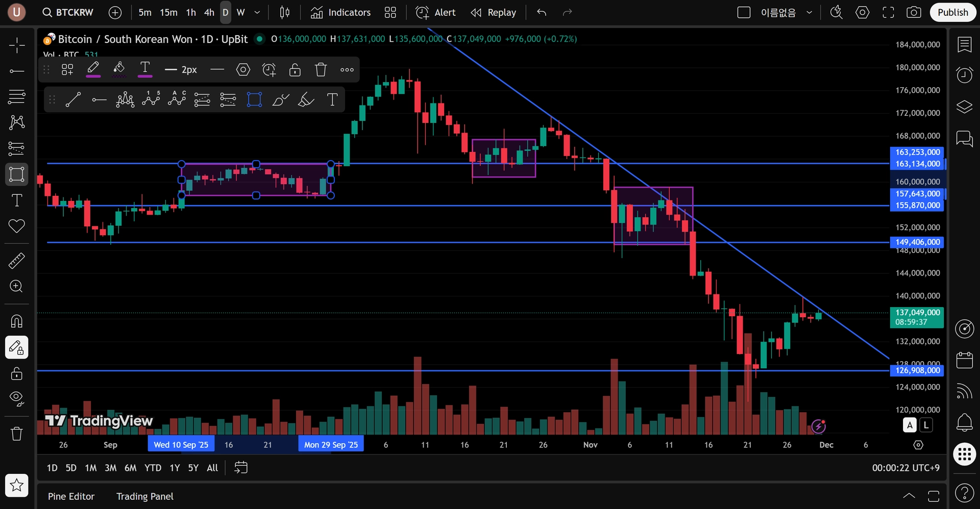Screen dimensions: 980x509
Task: Expand the time interval dropdown chevron
Action: [257, 13]
